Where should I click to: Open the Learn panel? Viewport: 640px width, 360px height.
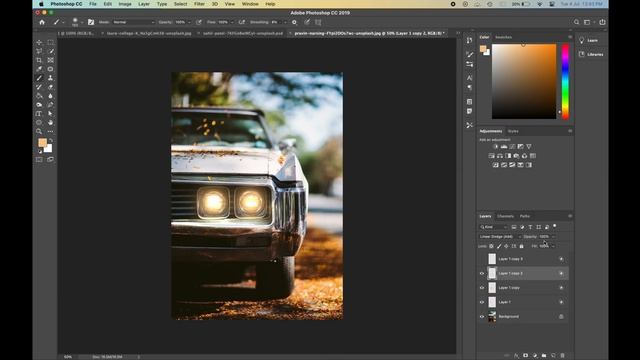tap(588, 40)
